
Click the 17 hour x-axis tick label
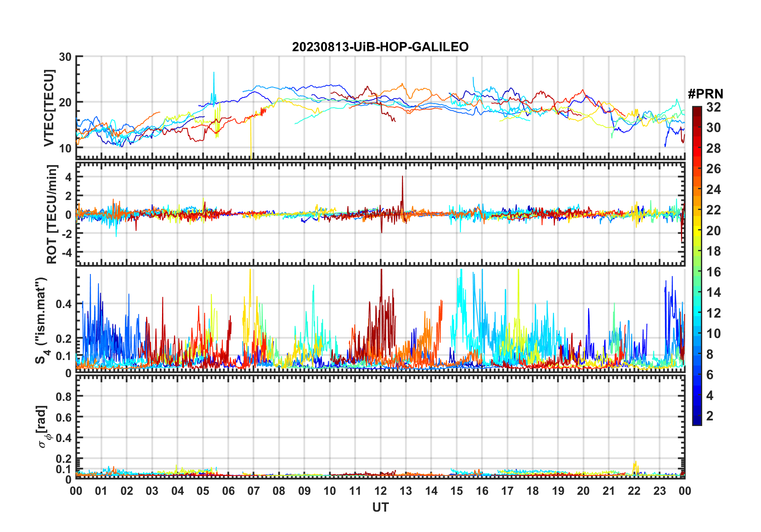(x=507, y=491)
